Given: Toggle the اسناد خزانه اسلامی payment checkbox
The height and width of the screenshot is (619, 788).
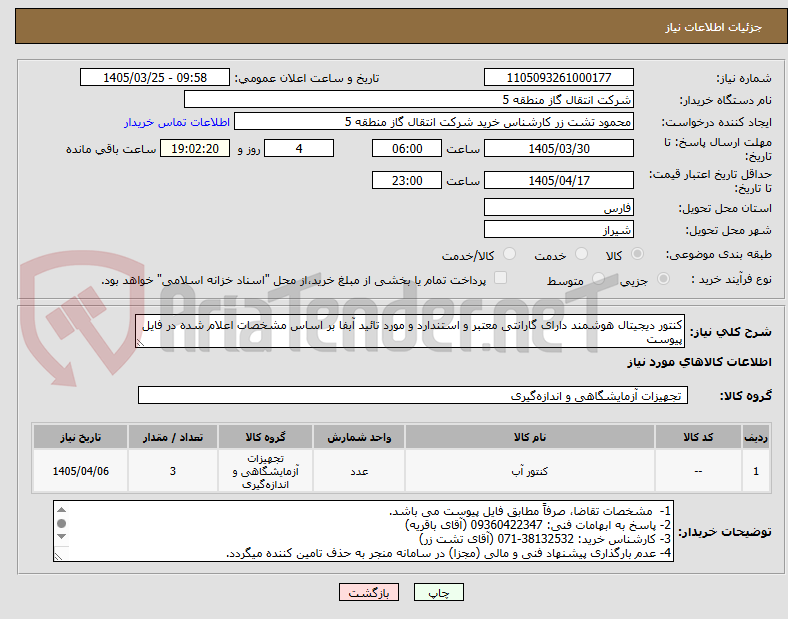Looking at the screenshot, I should pyautogui.click(x=501, y=278).
